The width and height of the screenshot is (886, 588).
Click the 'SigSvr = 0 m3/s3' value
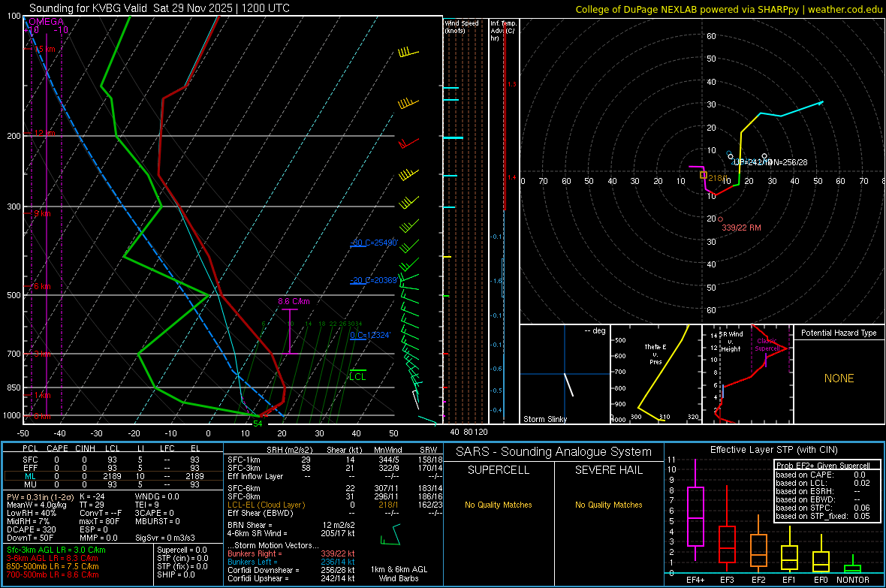pyautogui.click(x=165, y=538)
